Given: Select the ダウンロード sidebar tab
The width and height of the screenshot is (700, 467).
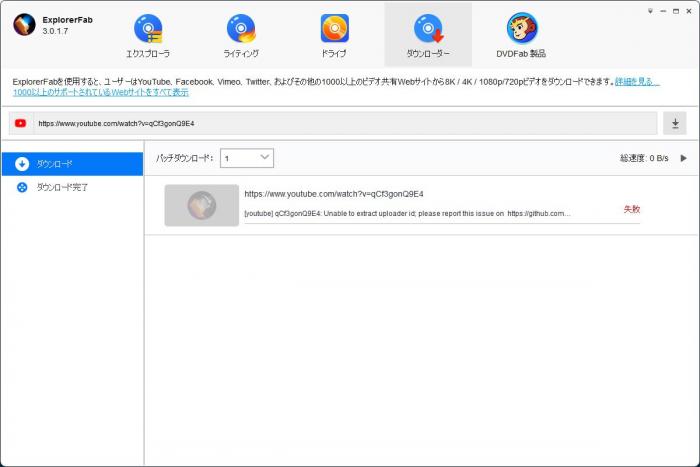Looking at the screenshot, I should [x=72, y=164].
